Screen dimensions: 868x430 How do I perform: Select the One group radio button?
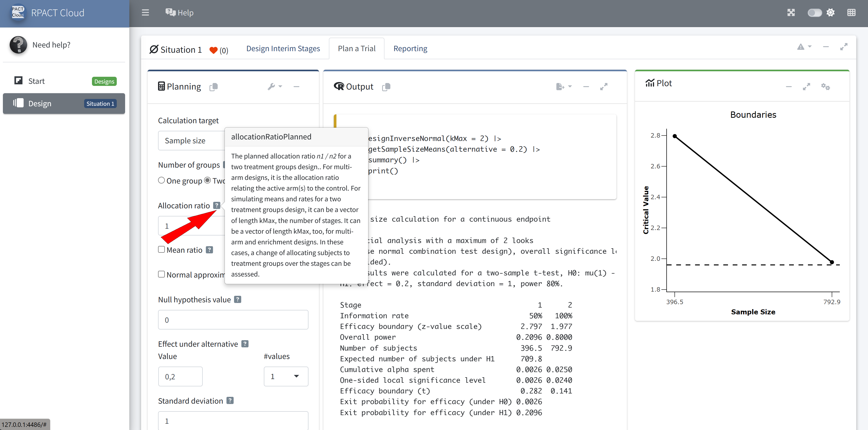pyautogui.click(x=161, y=180)
